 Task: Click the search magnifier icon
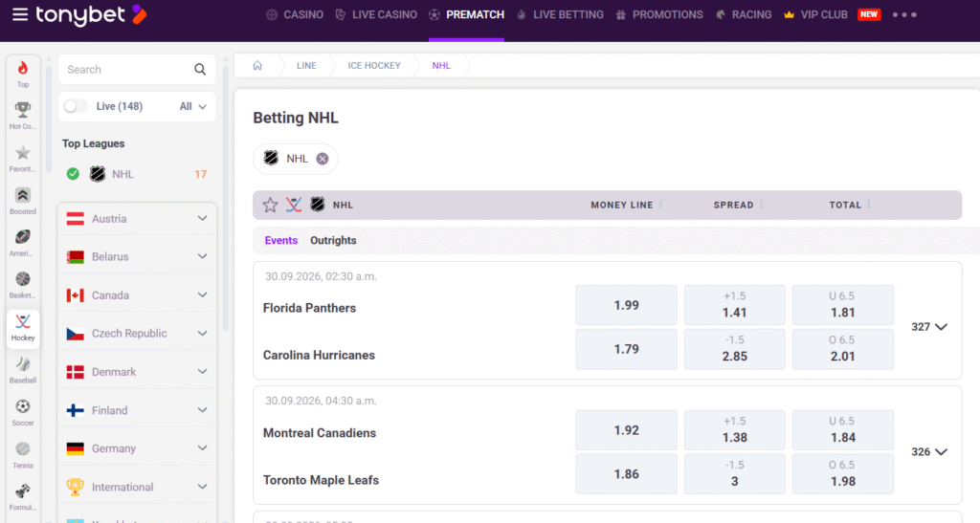point(200,69)
